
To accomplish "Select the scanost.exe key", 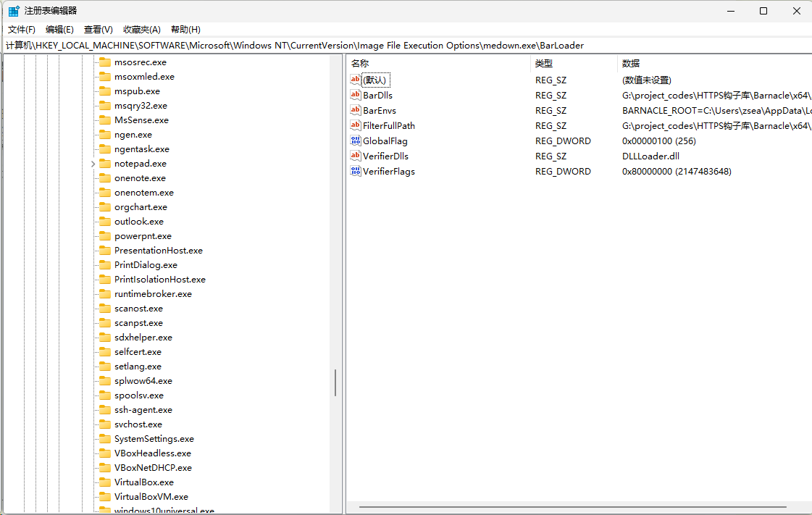I will [x=138, y=309].
